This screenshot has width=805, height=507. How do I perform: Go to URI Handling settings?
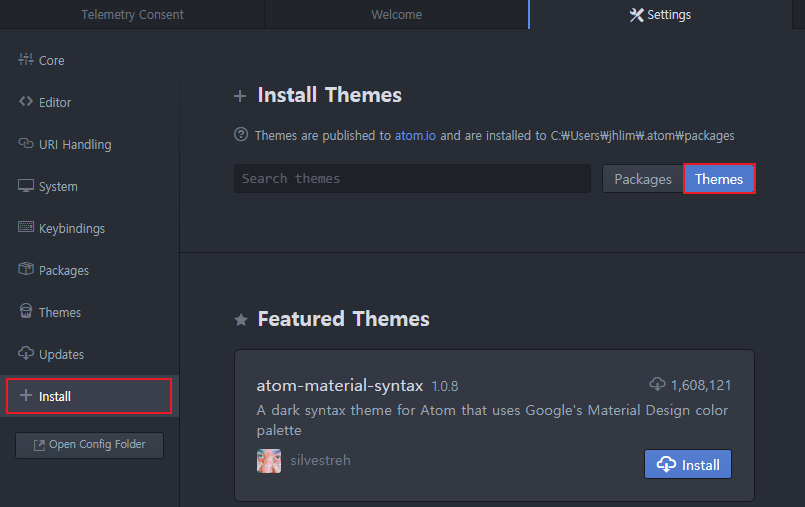(90, 144)
